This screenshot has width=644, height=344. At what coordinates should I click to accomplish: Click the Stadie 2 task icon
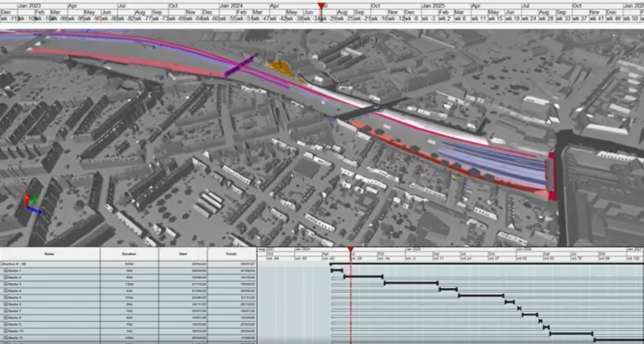[6, 278]
